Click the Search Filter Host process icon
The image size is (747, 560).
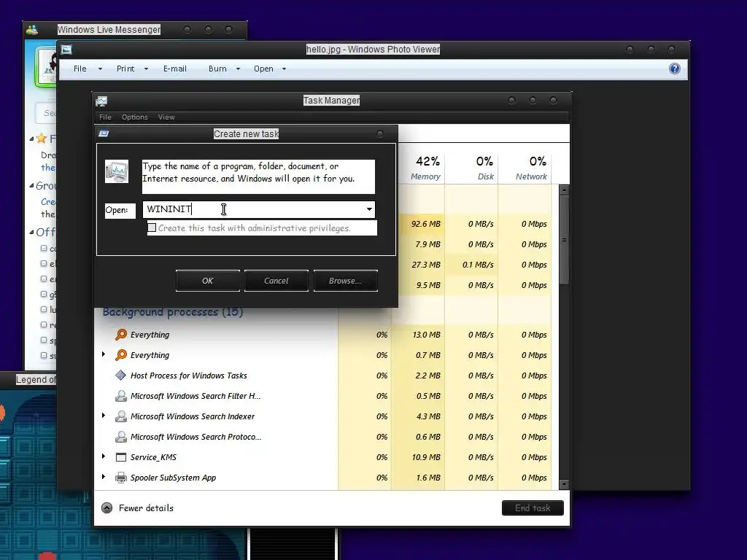[x=121, y=396]
